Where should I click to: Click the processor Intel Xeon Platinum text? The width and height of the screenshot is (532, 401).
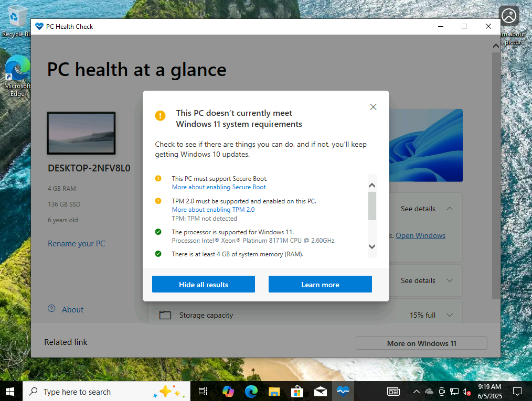[253, 241]
